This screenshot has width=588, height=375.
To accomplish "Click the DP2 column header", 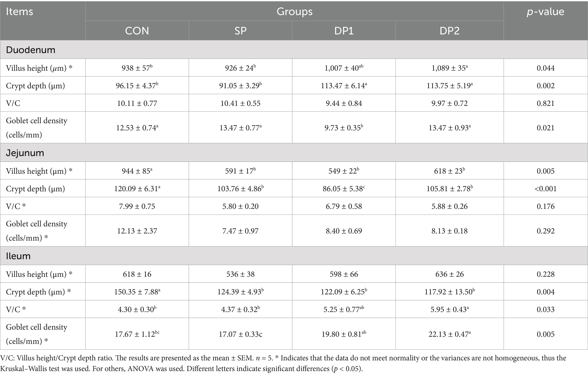I will click(449, 31).
